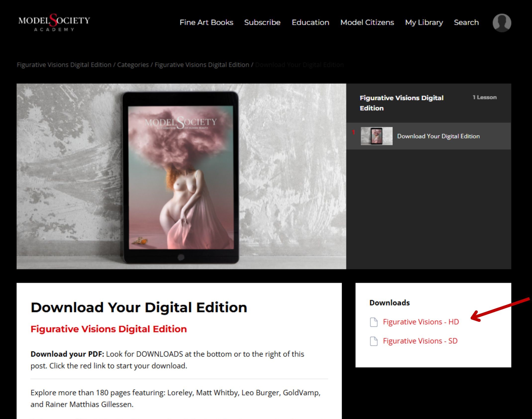The image size is (532, 419).
Task: Open the Search page
Action: coord(466,22)
